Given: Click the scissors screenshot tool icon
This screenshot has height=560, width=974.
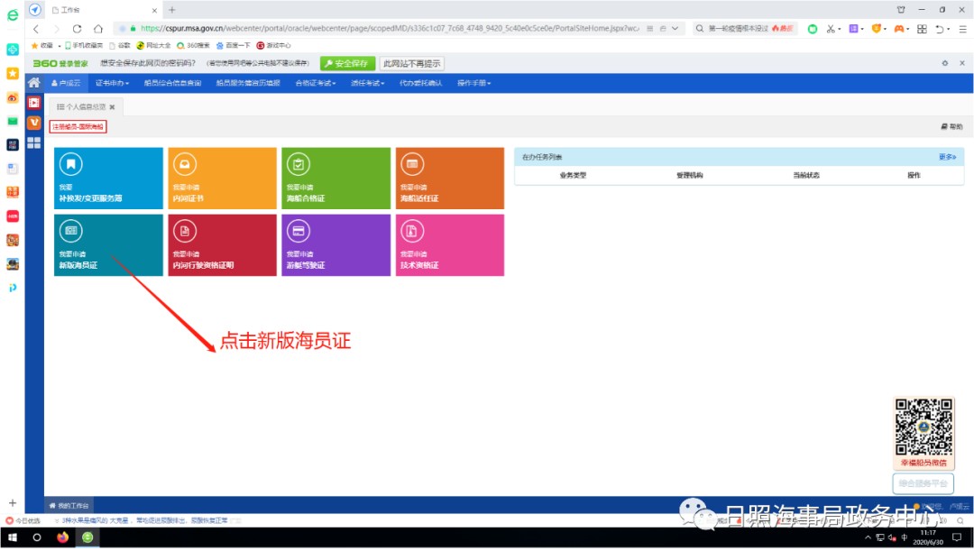Looking at the screenshot, I should coord(832,29).
